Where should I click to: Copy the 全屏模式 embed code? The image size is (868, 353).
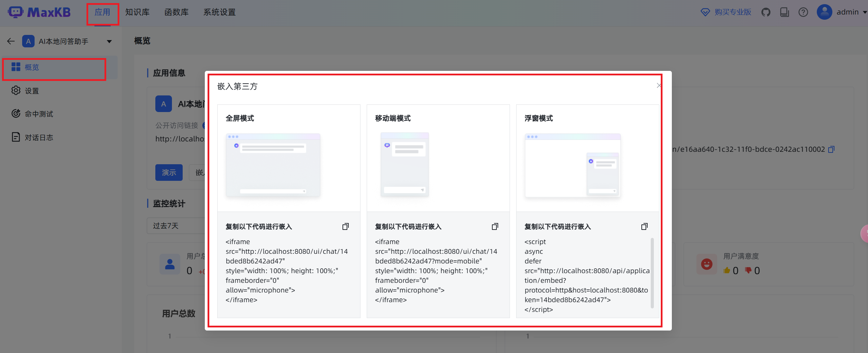346,226
